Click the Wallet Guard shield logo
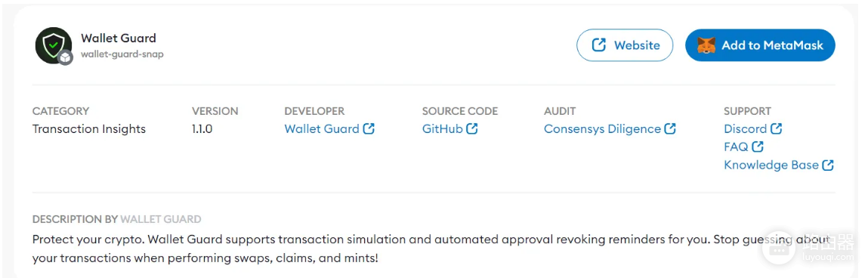 pos(53,45)
